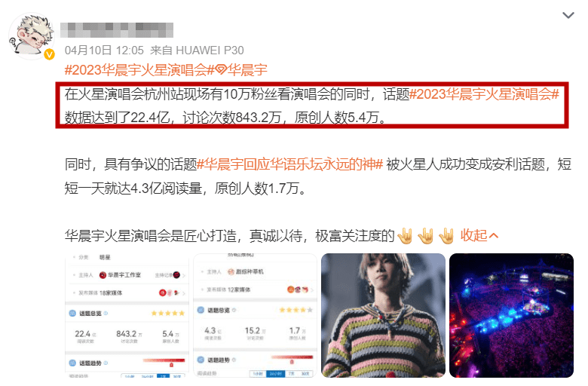Open the HUAWEI P30 source link
The width and height of the screenshot is (588, 386).
point(210,51)
